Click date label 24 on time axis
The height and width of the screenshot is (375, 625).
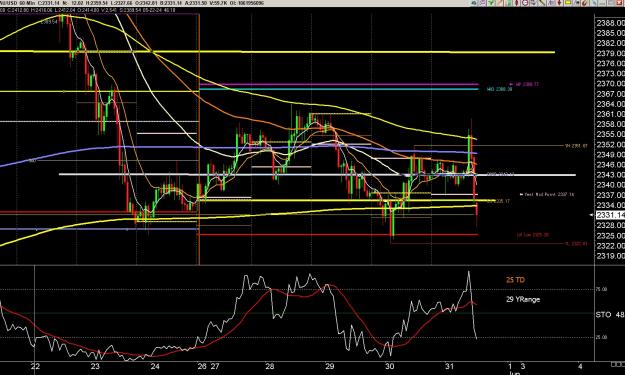click(x=155, y=367)
